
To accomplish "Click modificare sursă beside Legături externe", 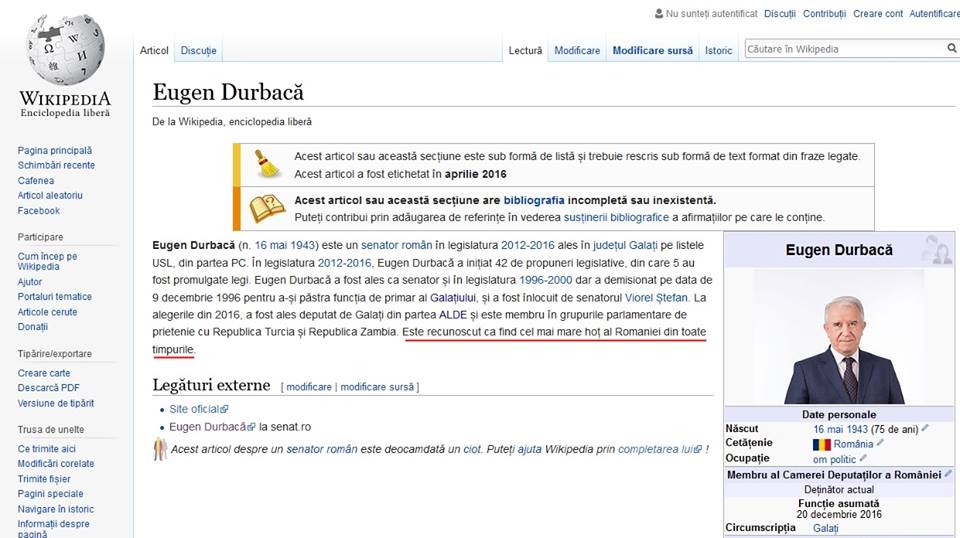I will [x=377, y=387].
